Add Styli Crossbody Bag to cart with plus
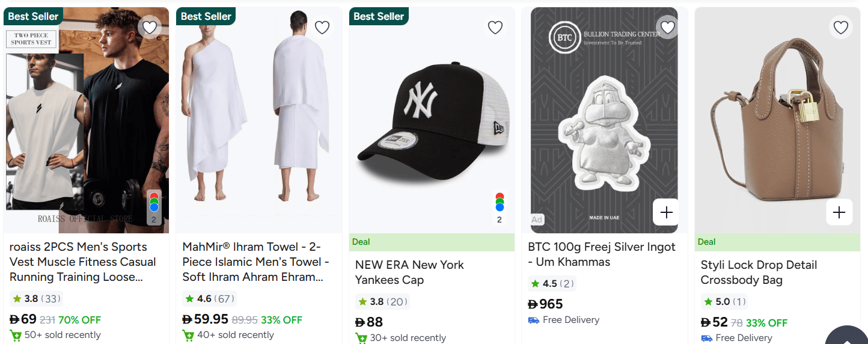868x344 pixels. tap(839, 212)
